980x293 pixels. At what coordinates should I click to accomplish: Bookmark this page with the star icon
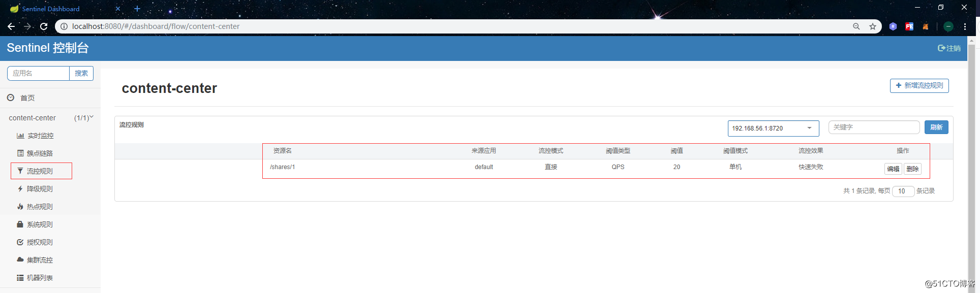tap(873, 26)
